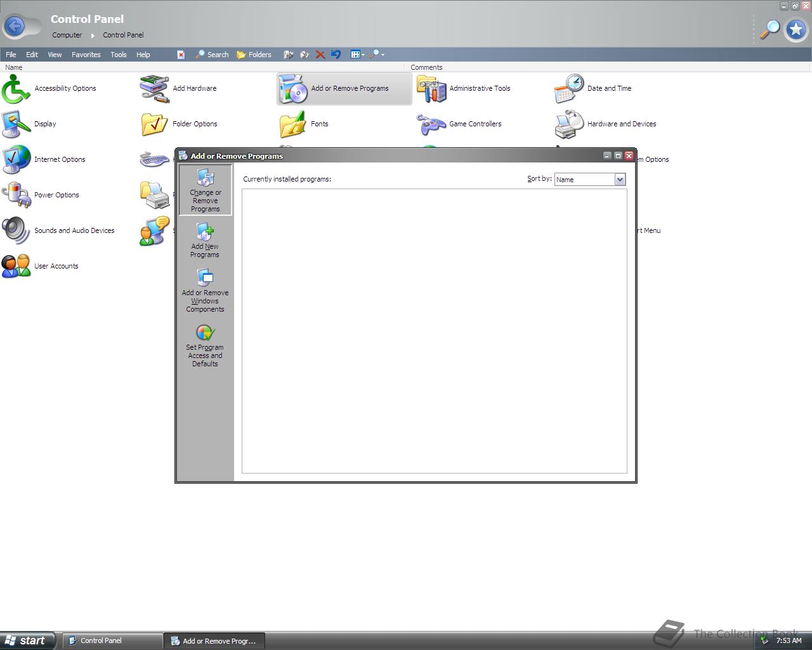The width and height of the screenshot is (812, 650).
Task: Click the keyboard icon in Control Panel
Action: point(154,159)
